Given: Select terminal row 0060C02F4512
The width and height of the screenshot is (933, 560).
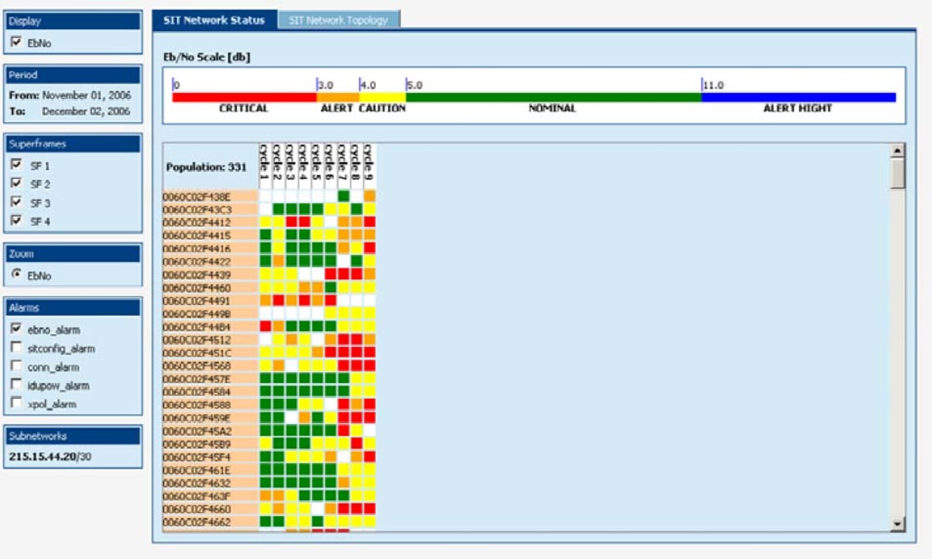Looking at the screenshot, I should point(210,340).
